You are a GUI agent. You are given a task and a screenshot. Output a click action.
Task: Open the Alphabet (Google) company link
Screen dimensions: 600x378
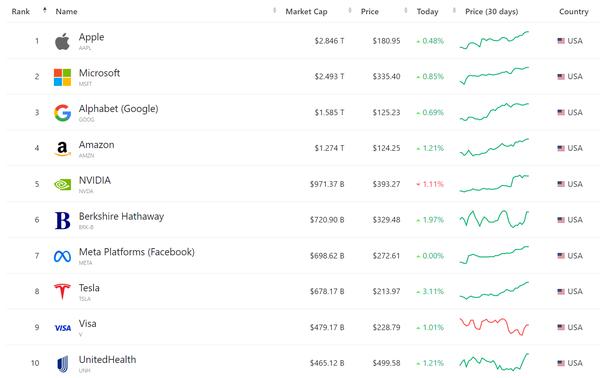pyautogui.click(x=118, y=109)
